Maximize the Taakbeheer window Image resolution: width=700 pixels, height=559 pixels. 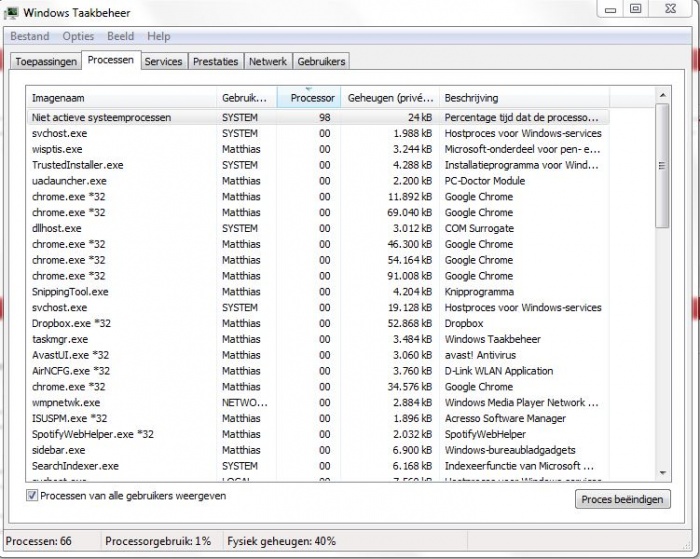click(x=636, y=9)
